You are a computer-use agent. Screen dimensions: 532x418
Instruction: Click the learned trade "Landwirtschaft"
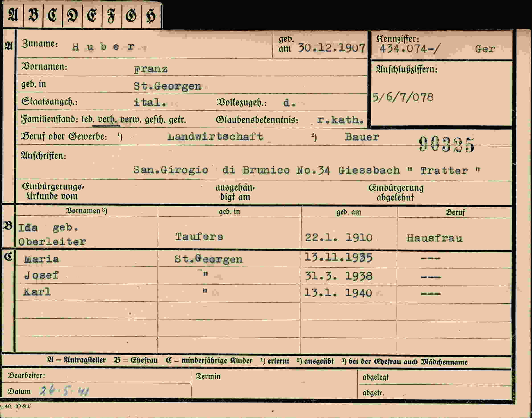pyautogui.click(x=215, y=137)
